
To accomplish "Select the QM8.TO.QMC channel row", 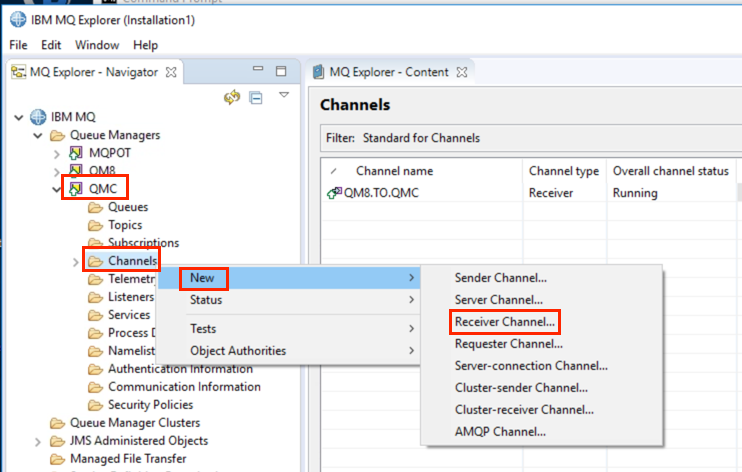I will pos(530,193).
